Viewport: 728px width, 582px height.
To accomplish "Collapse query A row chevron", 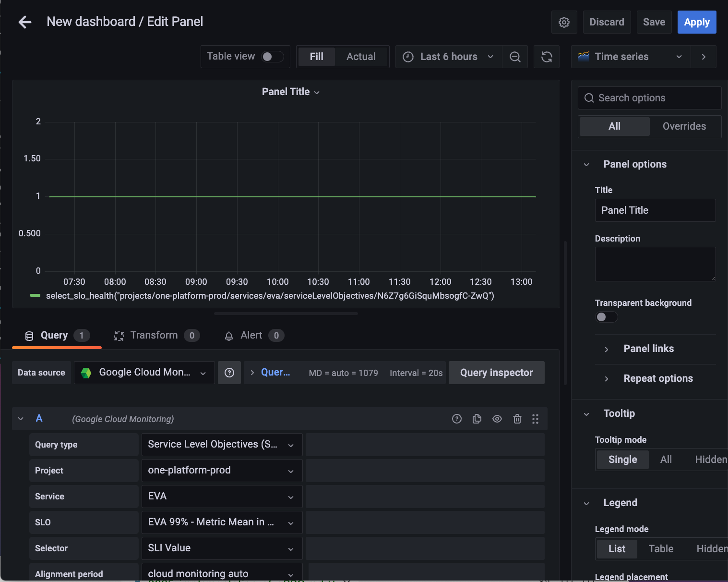I will pyautogui.click(x=21, y=419).
